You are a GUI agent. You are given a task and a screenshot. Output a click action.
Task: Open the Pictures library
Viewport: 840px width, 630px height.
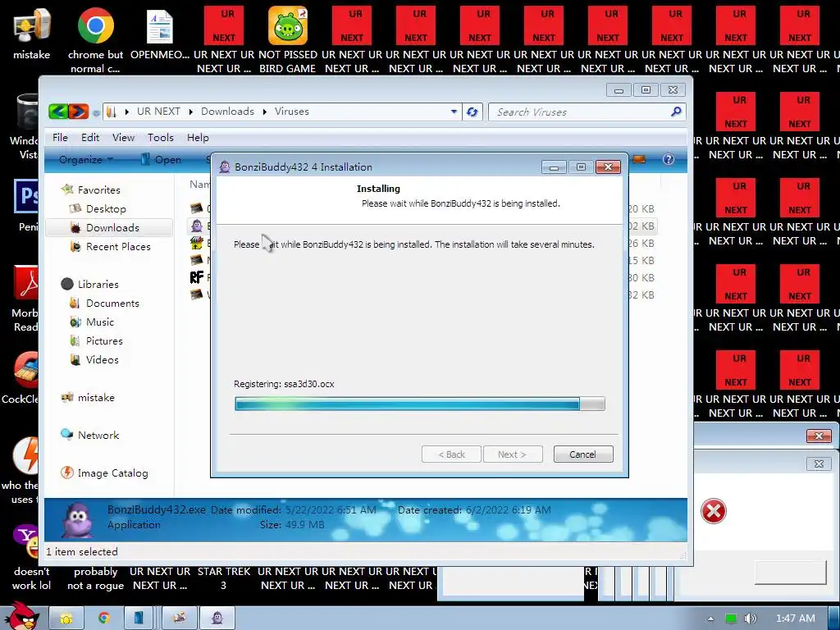(x=104, y=340)
